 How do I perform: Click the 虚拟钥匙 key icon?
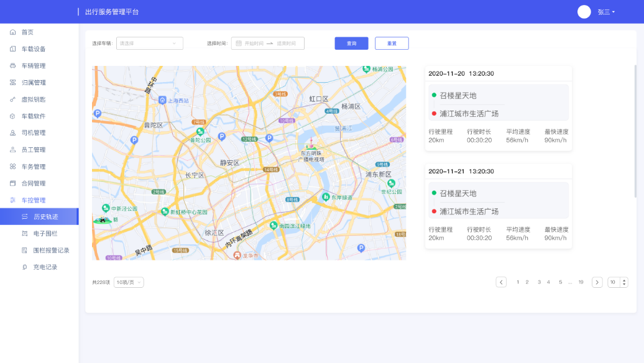click(12, 99)
